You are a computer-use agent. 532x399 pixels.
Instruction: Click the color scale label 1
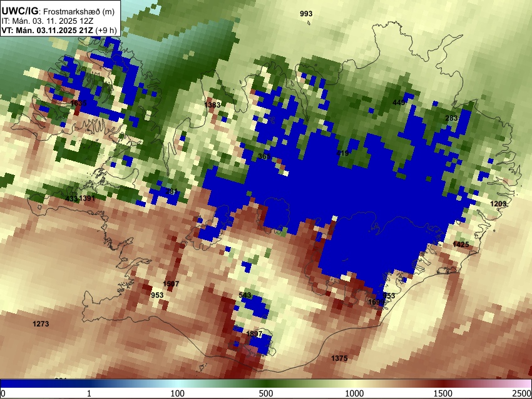(89, 393)
